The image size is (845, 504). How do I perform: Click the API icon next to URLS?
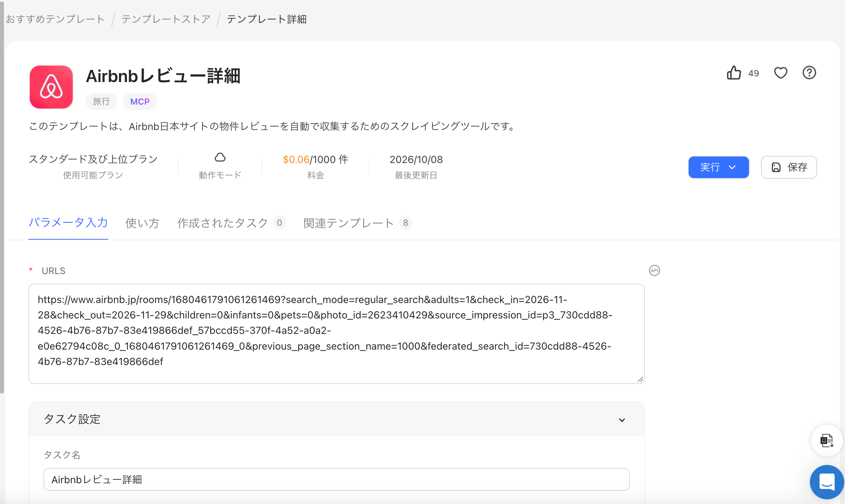click(655, 270)
